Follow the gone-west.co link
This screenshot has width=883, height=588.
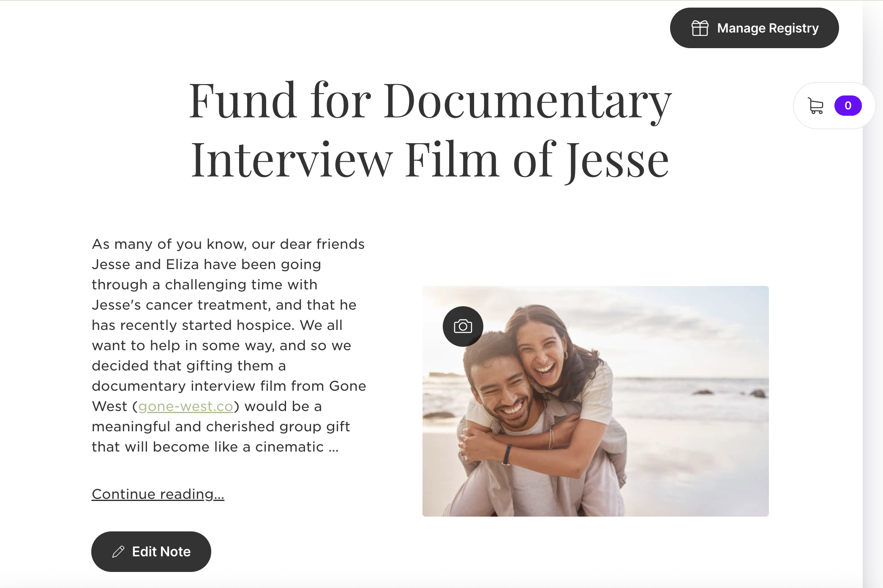click(x=186, y=406)
